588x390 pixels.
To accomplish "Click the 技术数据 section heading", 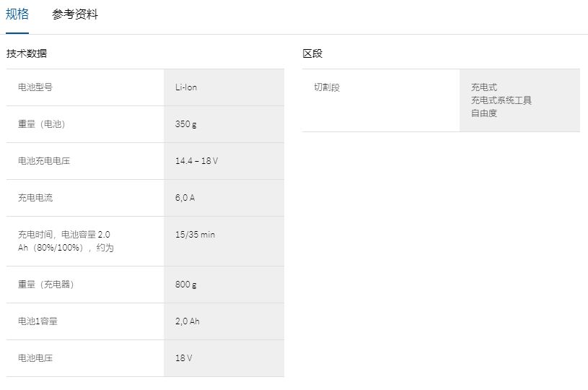I will pos(27,53).
